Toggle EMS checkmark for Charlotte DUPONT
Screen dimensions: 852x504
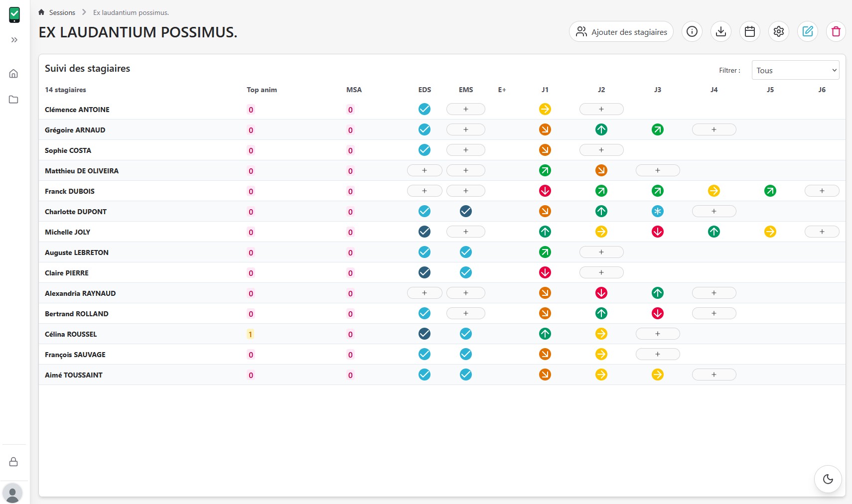[466, 211]
